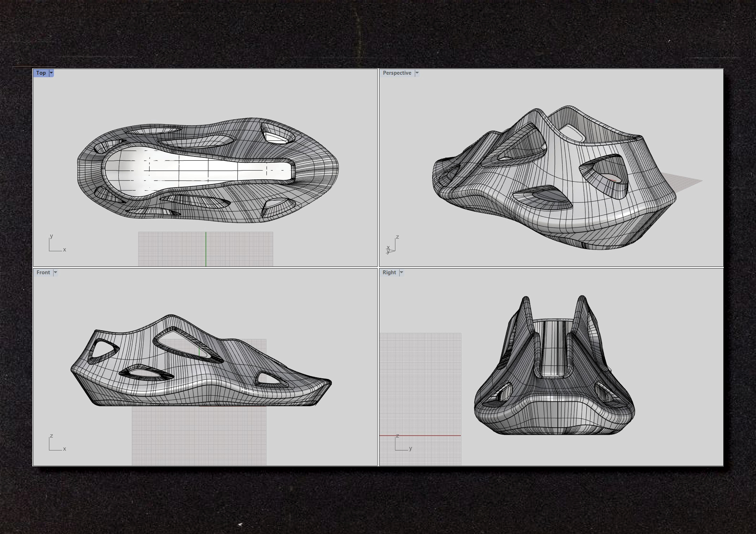Select the Front viewport title label
This screenshot has width=756, height=534.
tap(43, 272)
